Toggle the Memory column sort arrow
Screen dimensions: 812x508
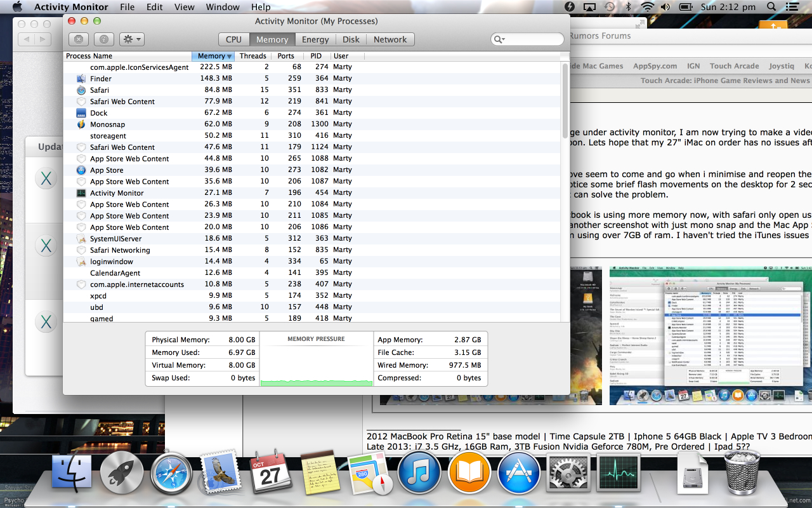229,56
